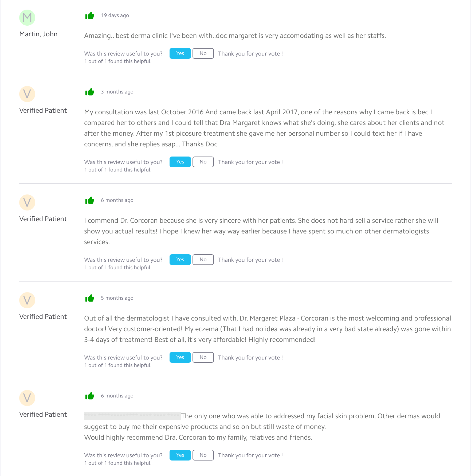Vote No on the Dr. Corcoran sincere review
This screenshot has width=471, height=476.
tap(203, 260)
